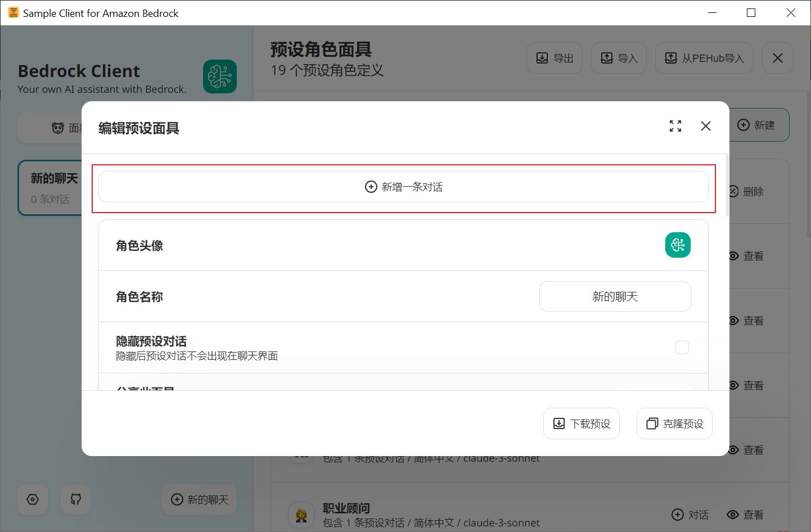Close the 预设角色面具 panel
The width and height of the screenshot is (811, 532).
(777, 58)
